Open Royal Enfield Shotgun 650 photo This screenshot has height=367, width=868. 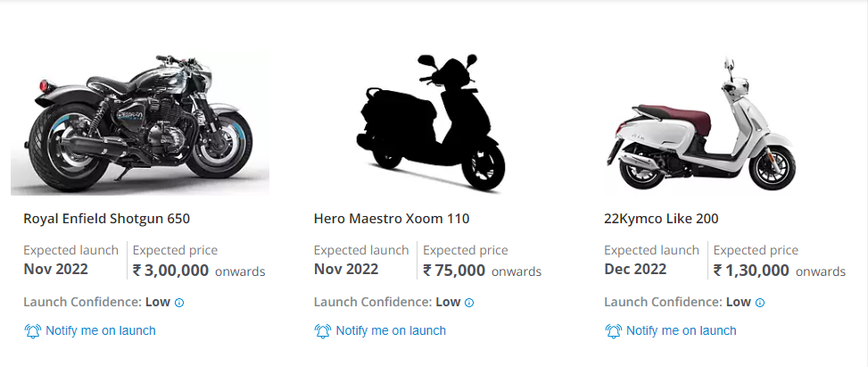140,122
